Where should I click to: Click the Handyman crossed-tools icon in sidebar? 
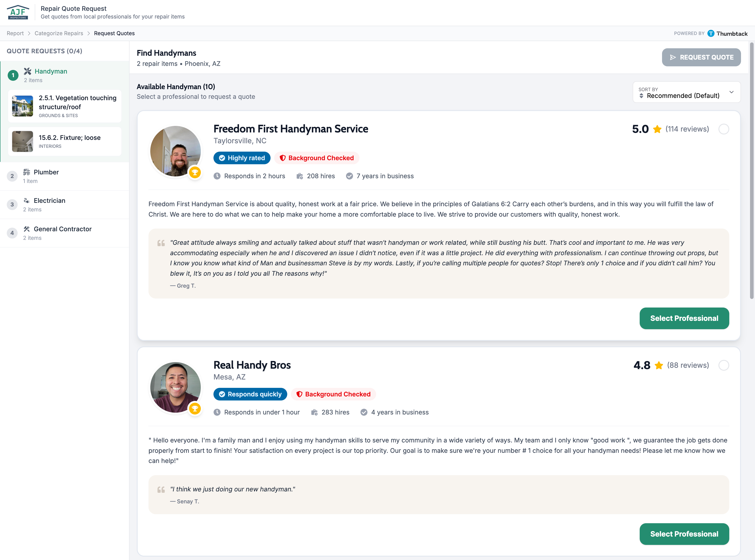click(x=28, y=71)
